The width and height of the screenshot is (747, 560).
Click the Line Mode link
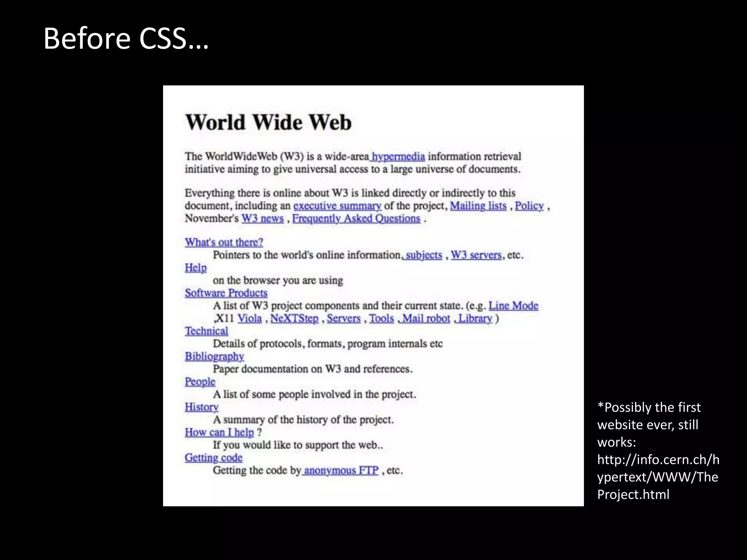514,306
